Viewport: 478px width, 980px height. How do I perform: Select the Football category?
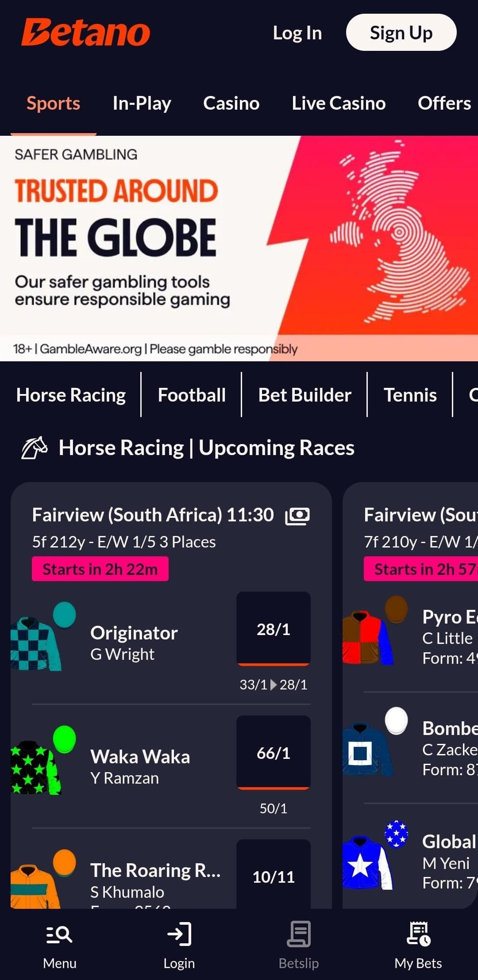click(192, 395)
